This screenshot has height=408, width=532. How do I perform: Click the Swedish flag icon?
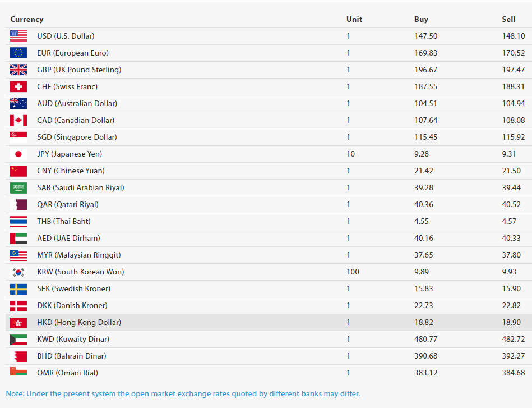click(x=18, y=288)
